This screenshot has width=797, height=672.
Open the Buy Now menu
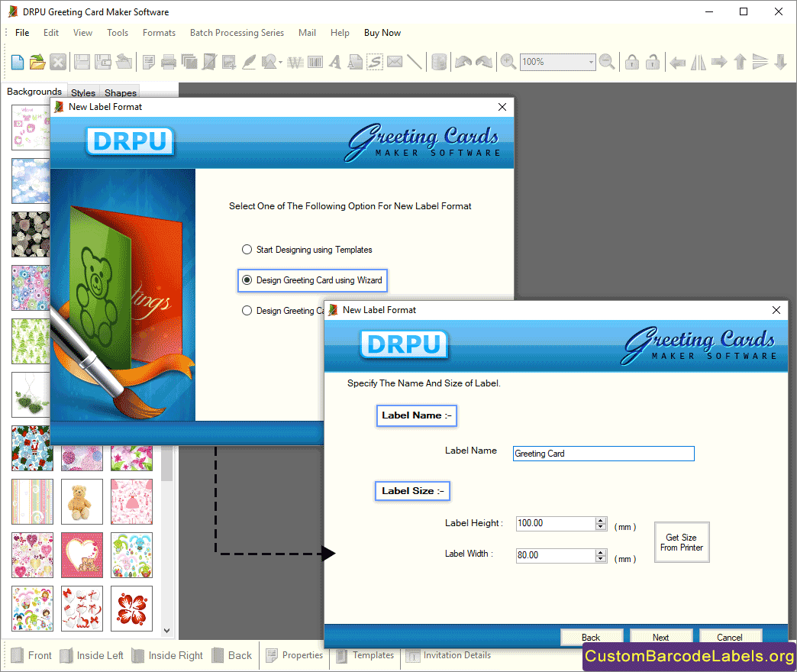click(382, 33)
